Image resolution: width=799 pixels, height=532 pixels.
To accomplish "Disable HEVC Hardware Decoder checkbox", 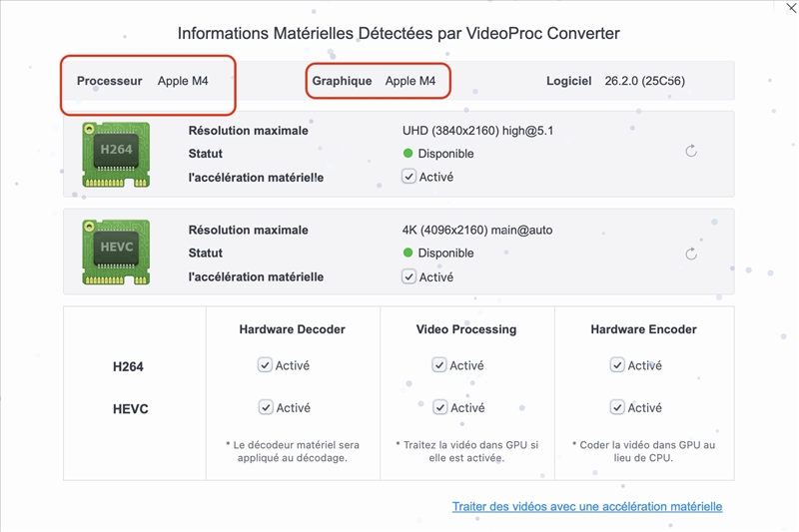I will pyautogui.click(x=265, y=407).
